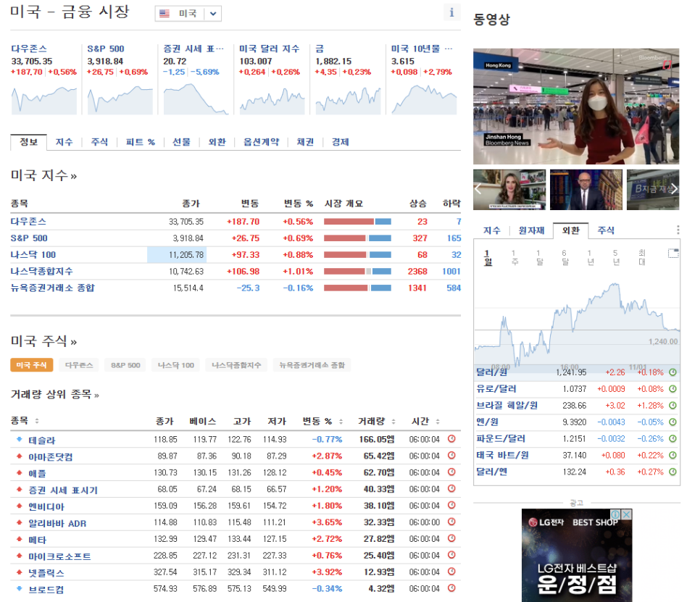This screenshot has width=700, height=602.
Task: Click the green clock icon for 브라질 헤알/원
Action: (x=672, y=405)
